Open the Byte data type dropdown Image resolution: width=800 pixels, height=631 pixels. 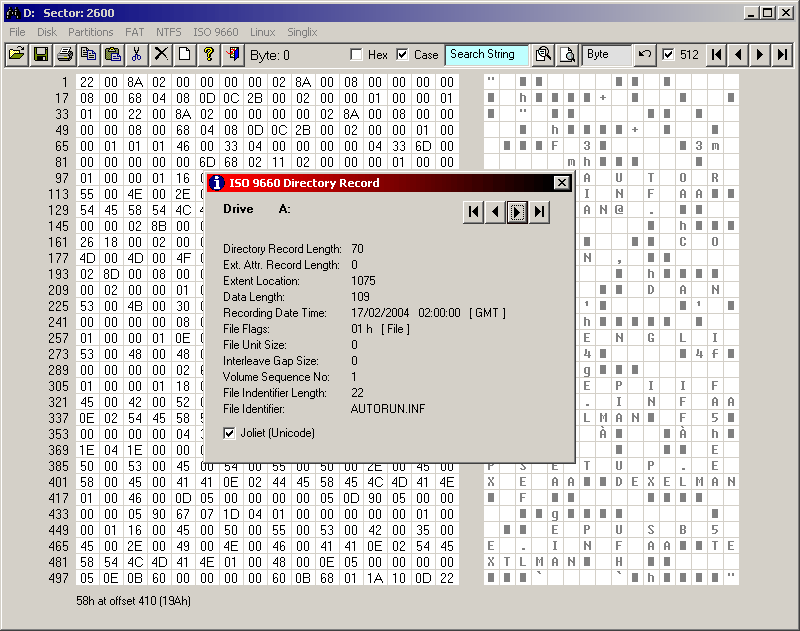608,55
